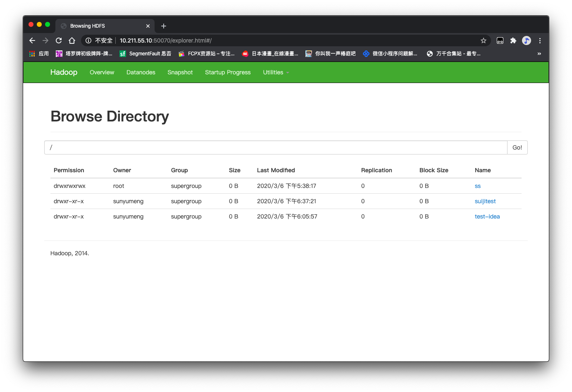
Task: Click the browser forward arrow
Action: [x=45, y=40]
